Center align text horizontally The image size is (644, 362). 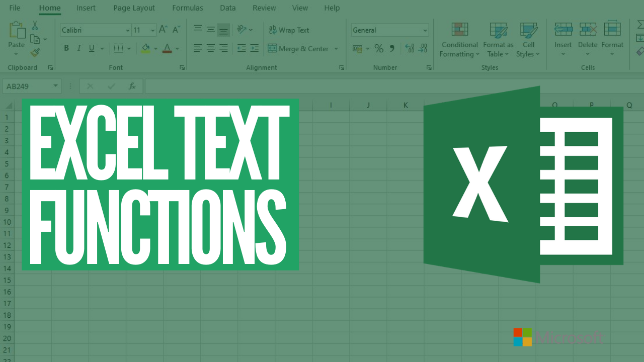coord(211,49)
